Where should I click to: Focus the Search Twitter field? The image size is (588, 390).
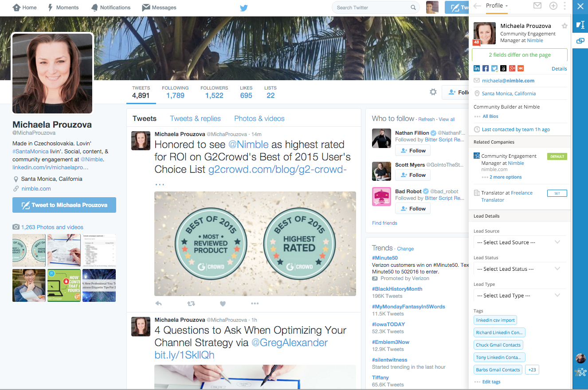[x=376, y=8]
